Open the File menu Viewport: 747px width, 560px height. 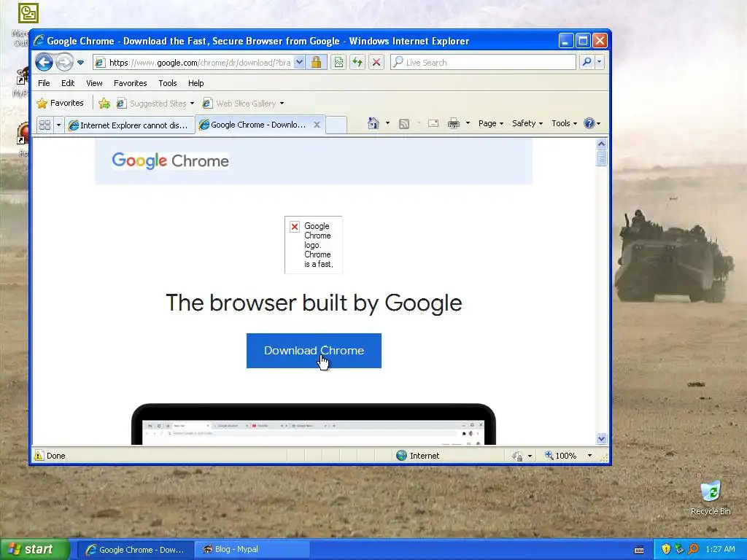point(44,83)
